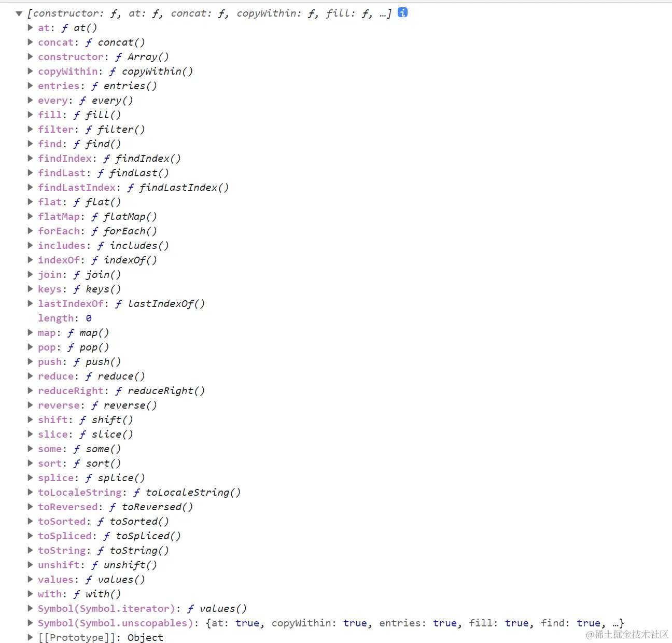
Task: Expand Symbol(Symbol.unscopables) property
Action: [x=30, y=623]
